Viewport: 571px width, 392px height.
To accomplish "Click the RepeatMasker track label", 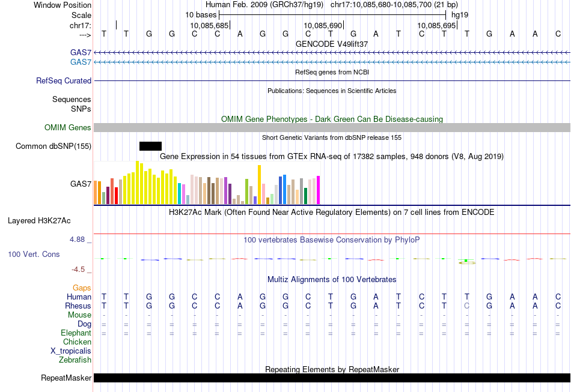I will coord(66,378).
